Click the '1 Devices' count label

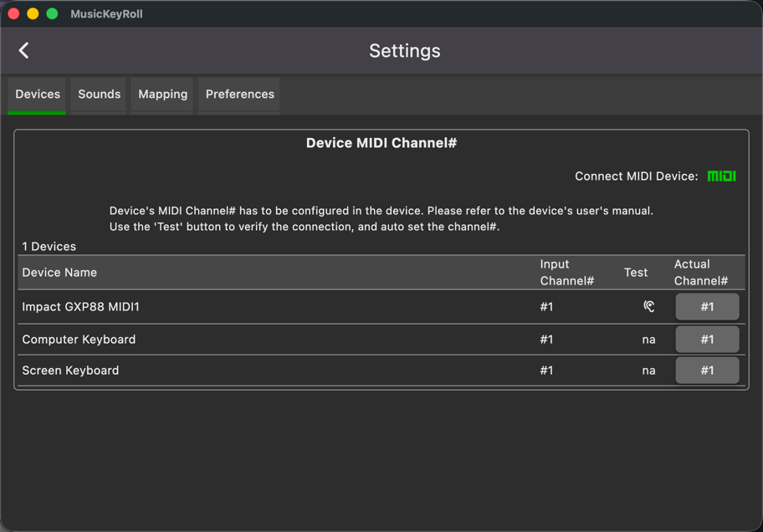point(49,246)
